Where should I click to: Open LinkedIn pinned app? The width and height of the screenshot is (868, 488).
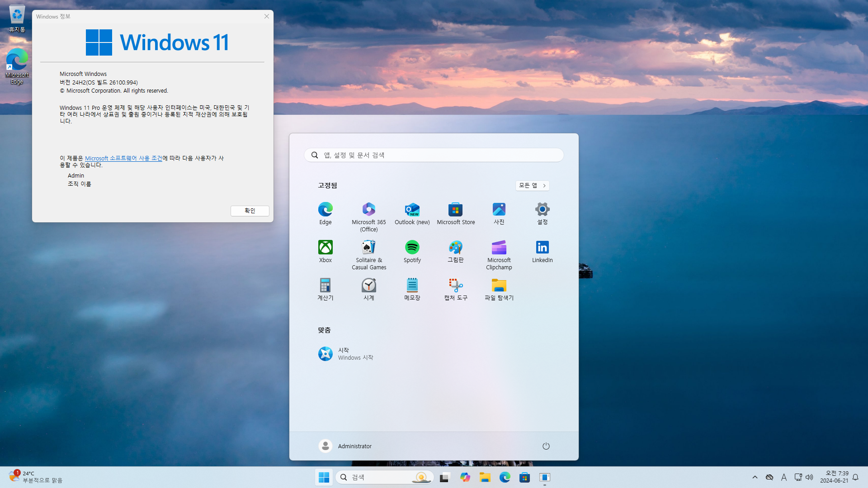pos(542,251)
